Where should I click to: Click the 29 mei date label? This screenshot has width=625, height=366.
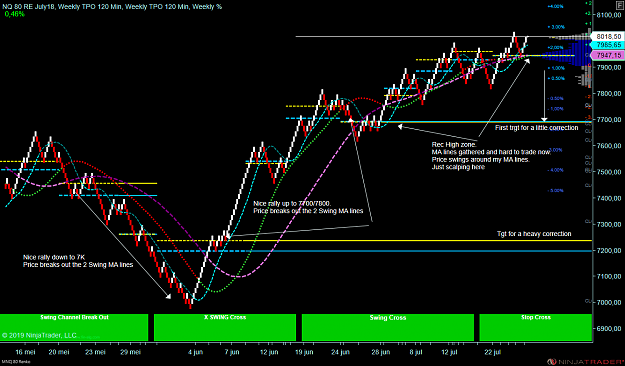[130, 352]
